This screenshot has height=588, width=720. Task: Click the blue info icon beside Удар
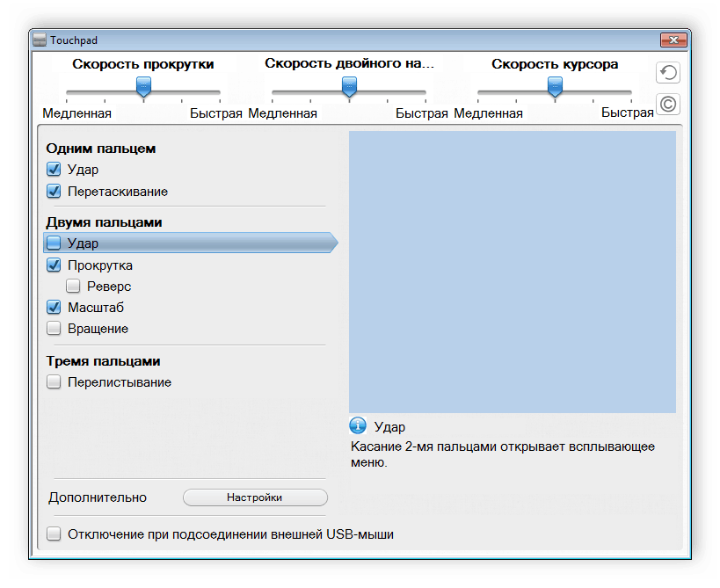(x=358, y=425)
